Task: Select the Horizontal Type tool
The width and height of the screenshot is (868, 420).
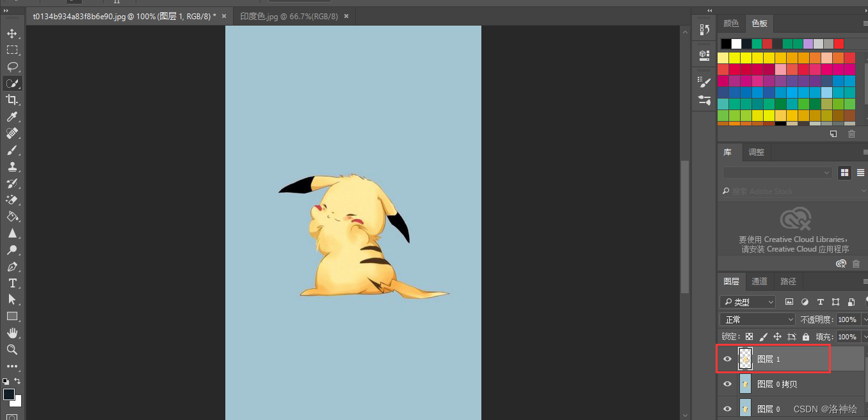Action: pos(12,283)
